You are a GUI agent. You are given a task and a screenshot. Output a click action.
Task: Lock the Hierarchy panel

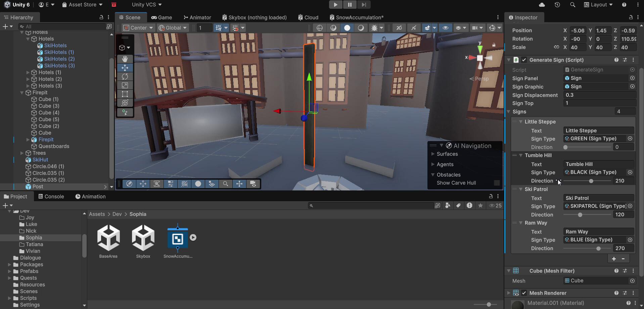coord(101,17)
